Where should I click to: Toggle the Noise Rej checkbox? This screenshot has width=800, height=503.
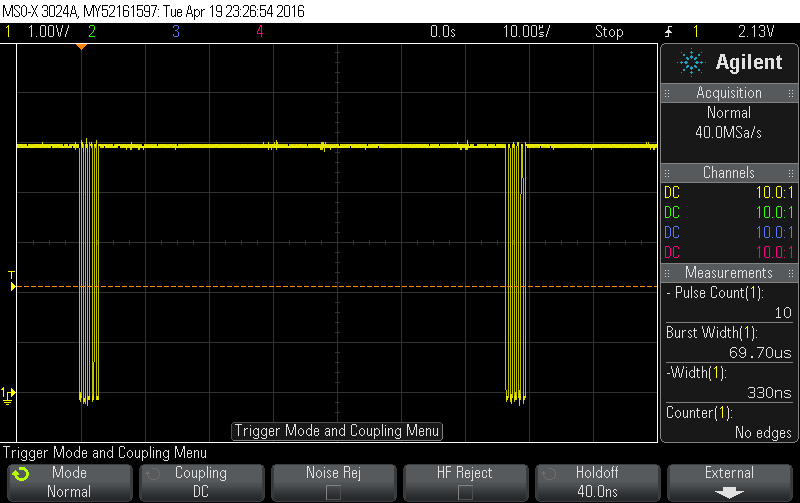333,492
